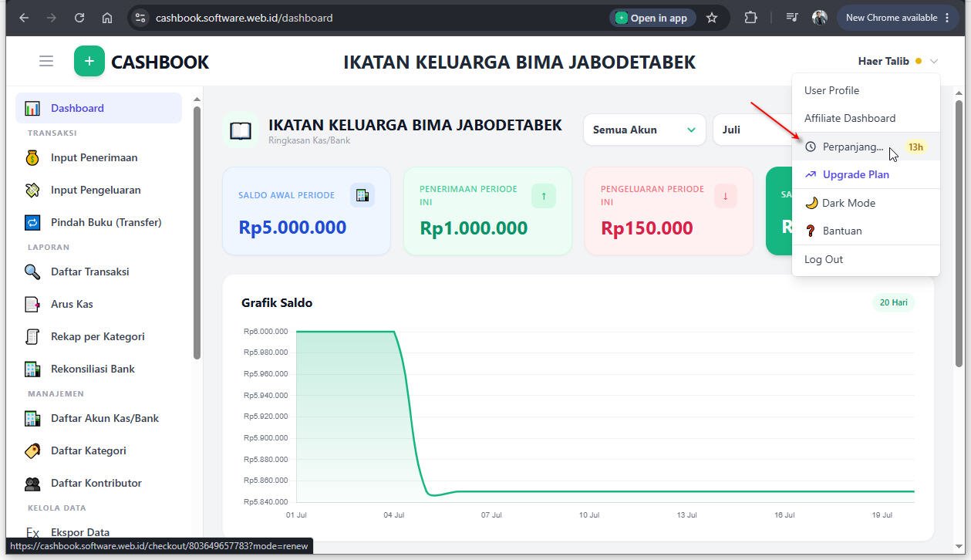Click the CASHBOOK brand name
Viewport: 971px width, 560px height.
(160, 62)
